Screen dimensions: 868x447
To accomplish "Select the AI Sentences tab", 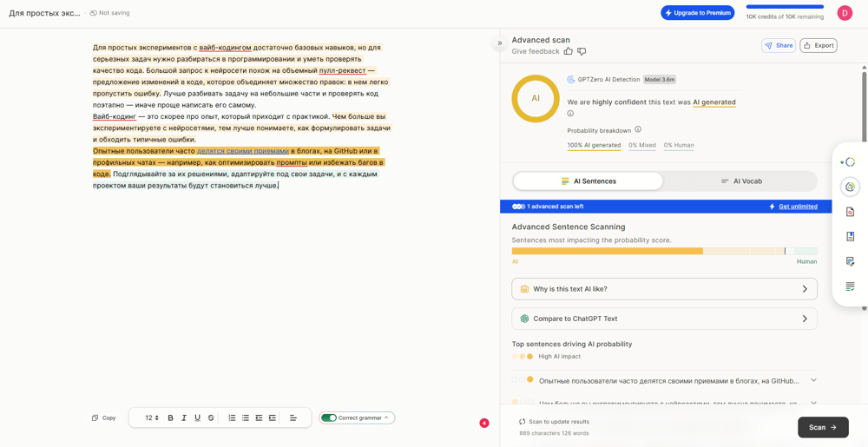I will click(588, 181).
